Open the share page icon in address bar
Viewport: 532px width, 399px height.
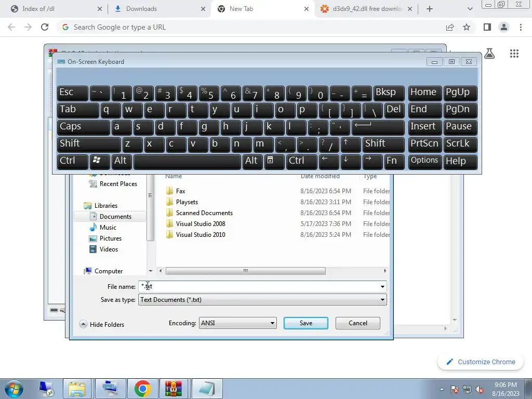[450, 27]
